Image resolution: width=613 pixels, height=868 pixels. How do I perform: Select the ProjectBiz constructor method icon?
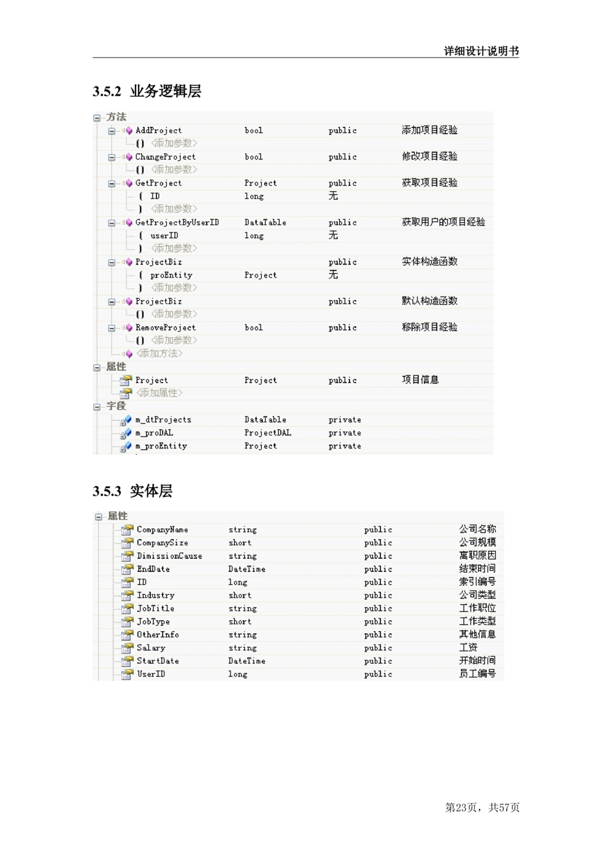tap(129, 262)
